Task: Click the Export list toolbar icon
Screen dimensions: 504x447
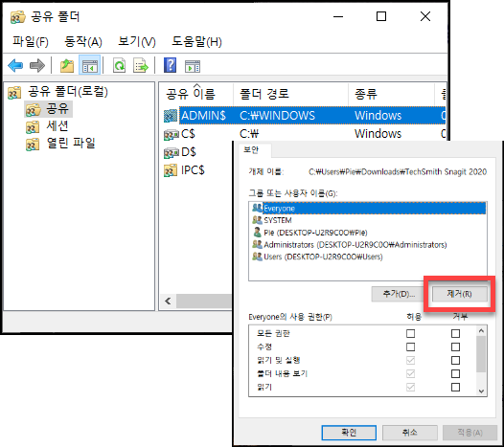Action: [141, 65]
